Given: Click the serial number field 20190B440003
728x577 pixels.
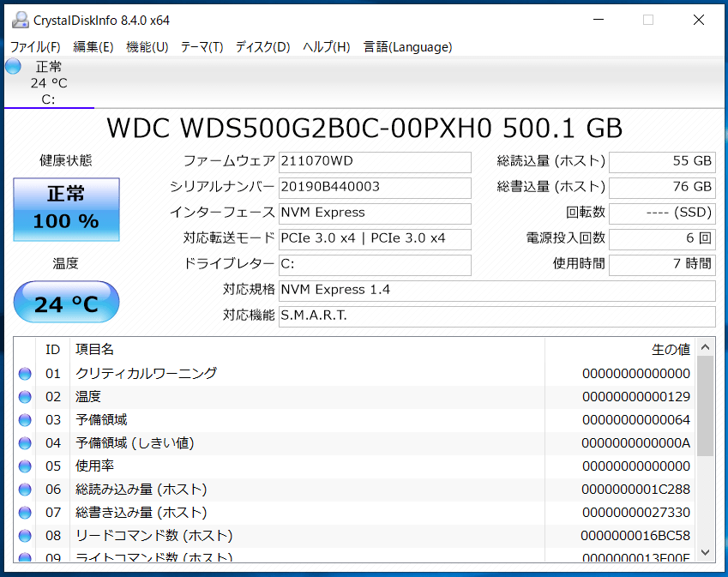Looking at the screenshot, I should click(375, 188).
